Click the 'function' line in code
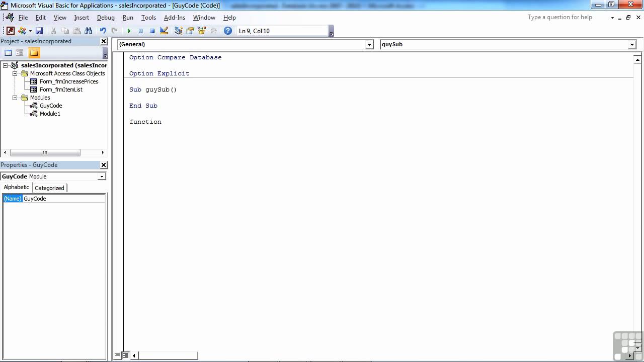644x362 pixels. click(145, 122)
